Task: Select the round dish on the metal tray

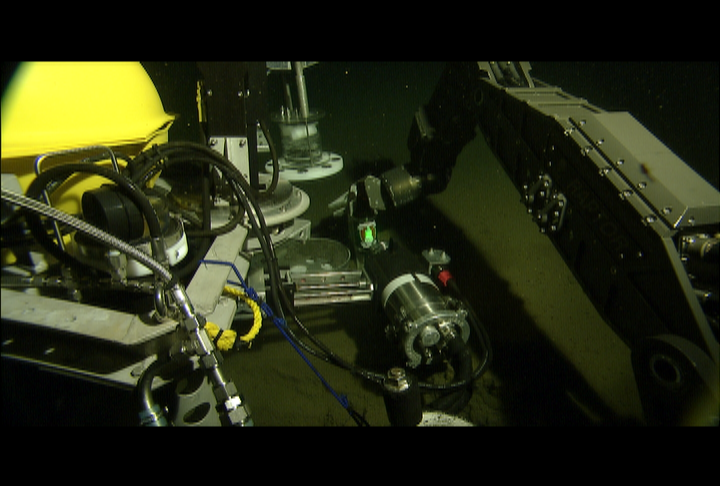Action: click(x=317, y=255)
